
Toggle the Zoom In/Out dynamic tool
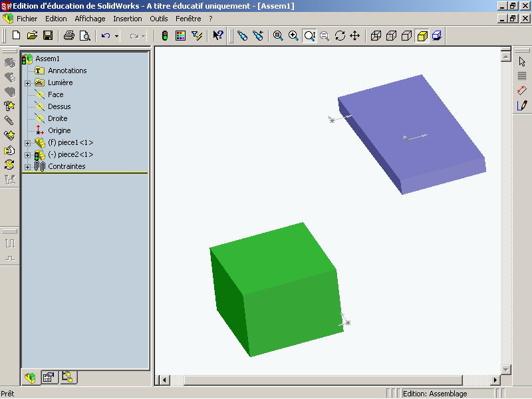click(x=309, y=36)
